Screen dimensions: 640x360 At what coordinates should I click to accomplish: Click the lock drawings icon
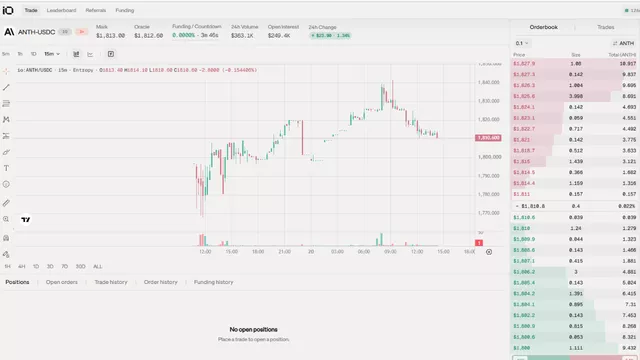pos(6,238)
